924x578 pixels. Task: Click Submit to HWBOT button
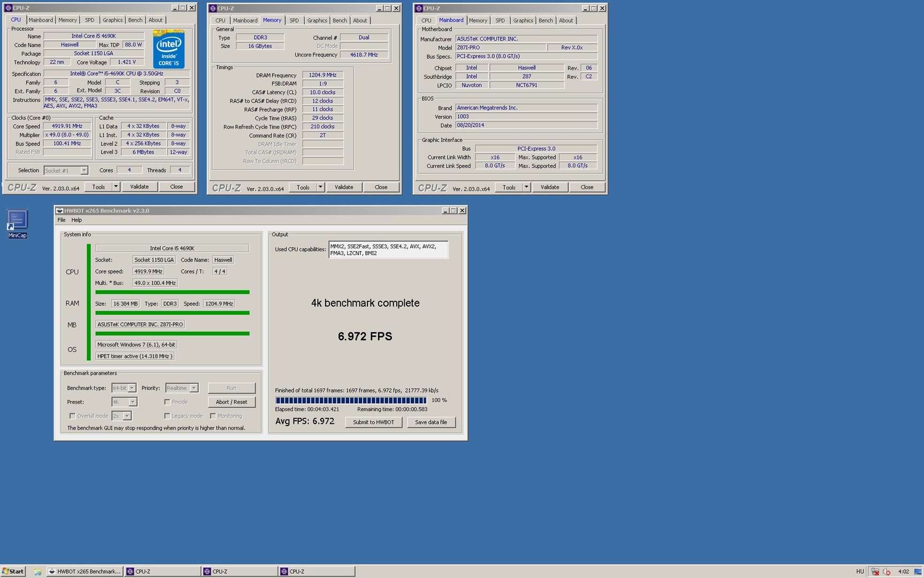coord(373,422)
